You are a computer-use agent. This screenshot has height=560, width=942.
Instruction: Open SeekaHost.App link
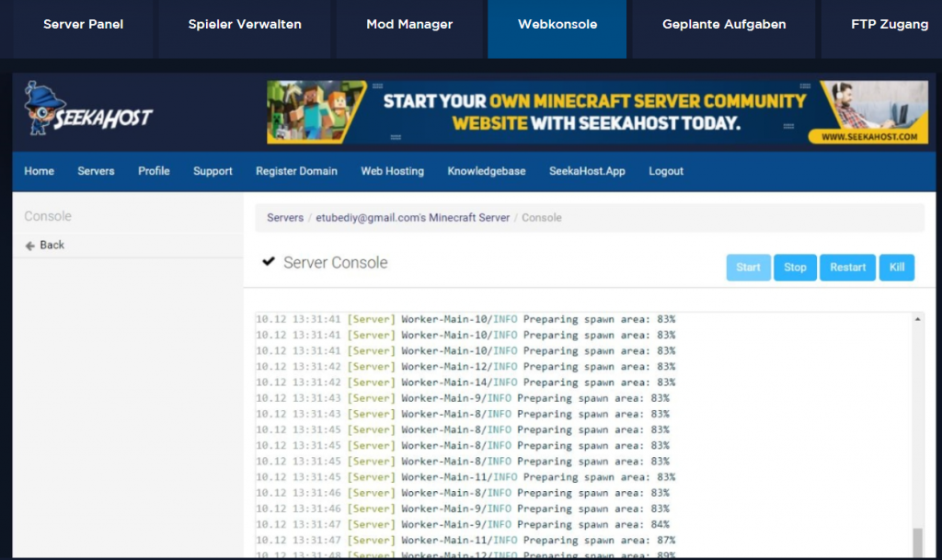coord(587,171)
